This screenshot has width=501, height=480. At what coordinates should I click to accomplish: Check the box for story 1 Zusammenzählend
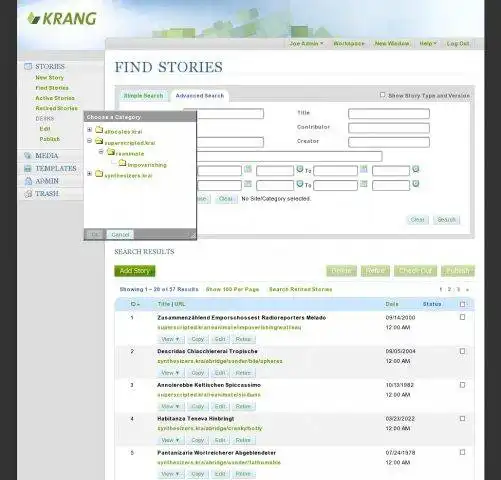[x=462, y=317]
